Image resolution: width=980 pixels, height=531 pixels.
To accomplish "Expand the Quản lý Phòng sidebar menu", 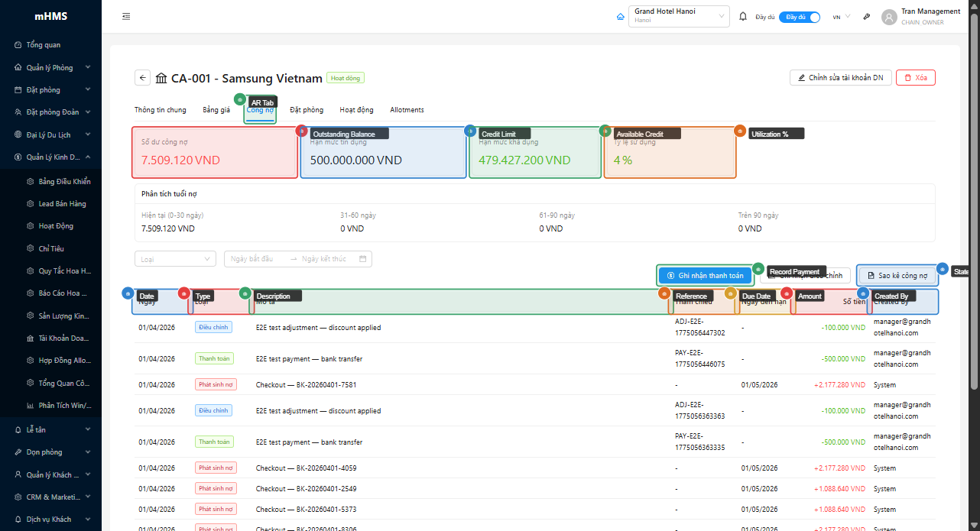I will point(50,67).
